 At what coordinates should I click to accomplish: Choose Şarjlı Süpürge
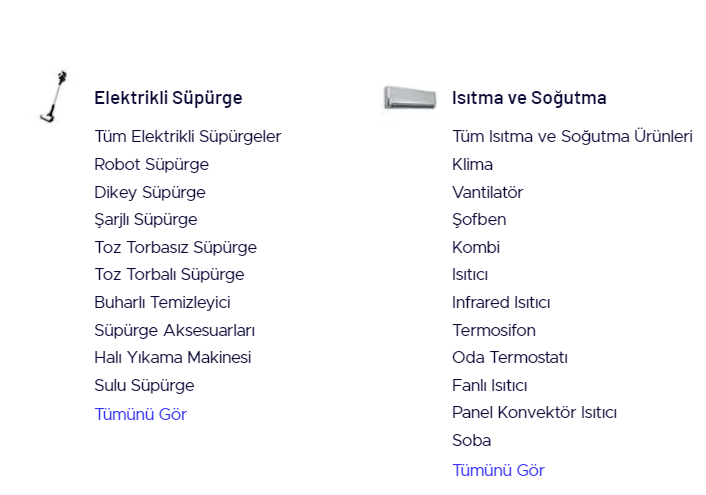146,219
